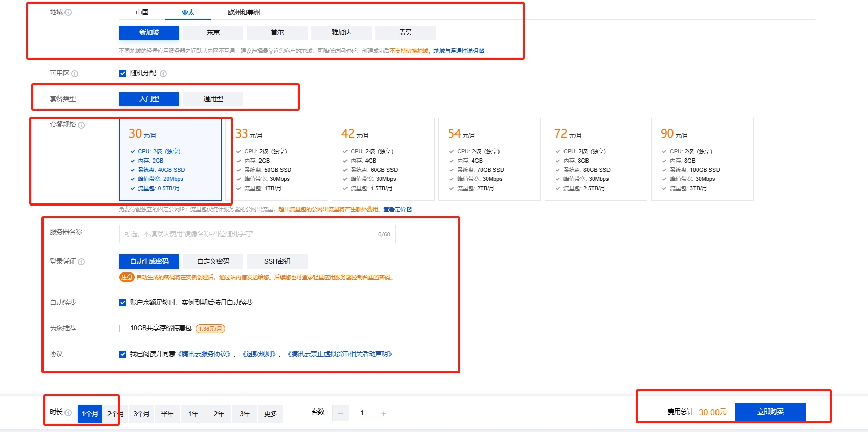Click the info icon beside 时长
The width and height of the screenshot is (868, 432).
[x=68, y=413]
